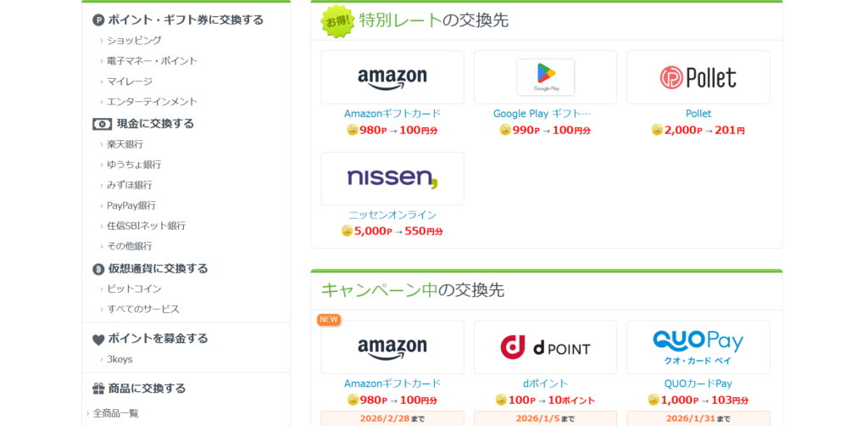This screenshot has width=868, height=426.
Task: Open the QUOカードPay text link
Action: 698,384
